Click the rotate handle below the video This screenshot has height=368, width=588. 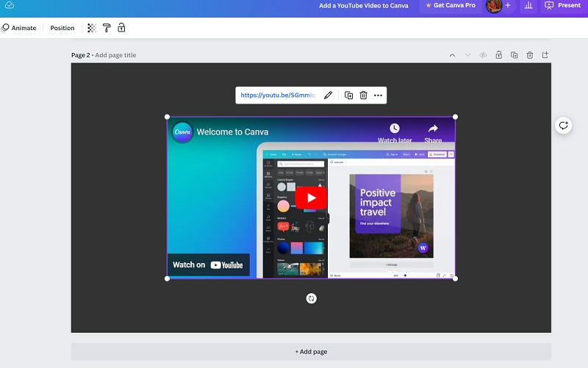pos(311,298)
